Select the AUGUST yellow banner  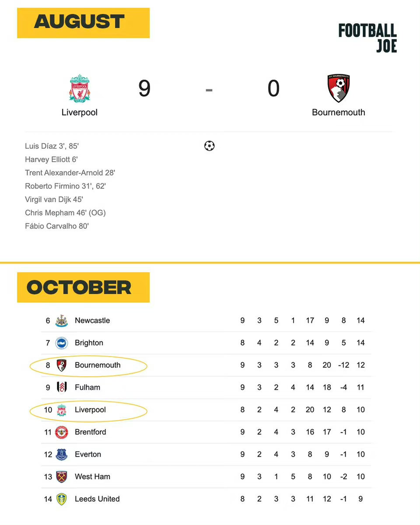coord(83,23)
